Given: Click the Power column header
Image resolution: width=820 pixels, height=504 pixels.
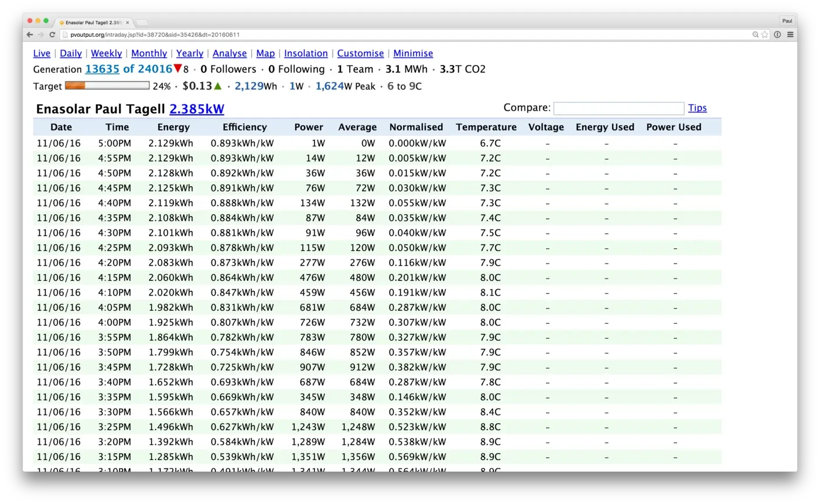Looking at the screenshot, I should click(309, 127).
